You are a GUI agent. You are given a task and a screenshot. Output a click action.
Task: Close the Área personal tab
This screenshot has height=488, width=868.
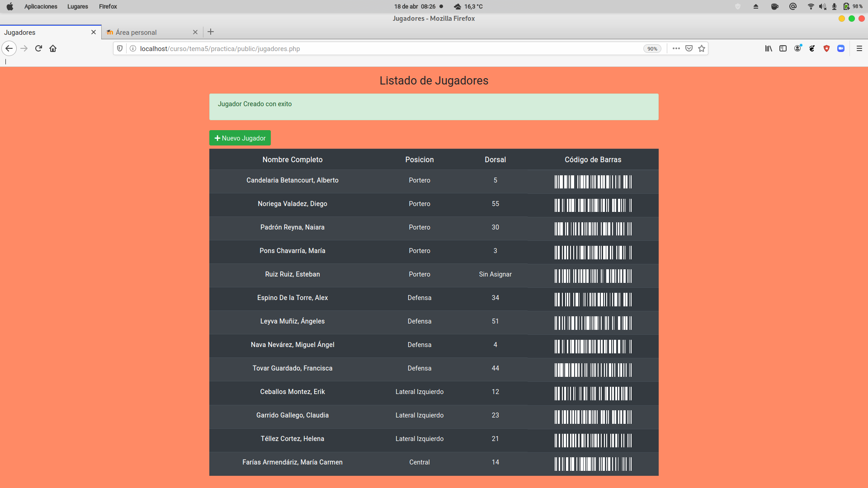pyautogui.click(x=195, y=32)
